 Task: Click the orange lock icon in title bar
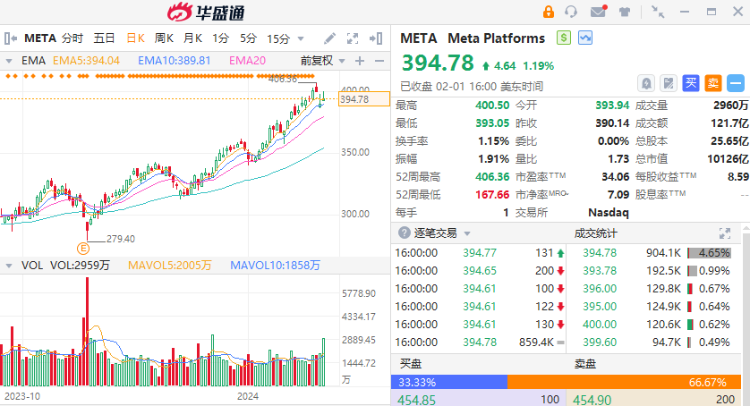click(548, 11)
